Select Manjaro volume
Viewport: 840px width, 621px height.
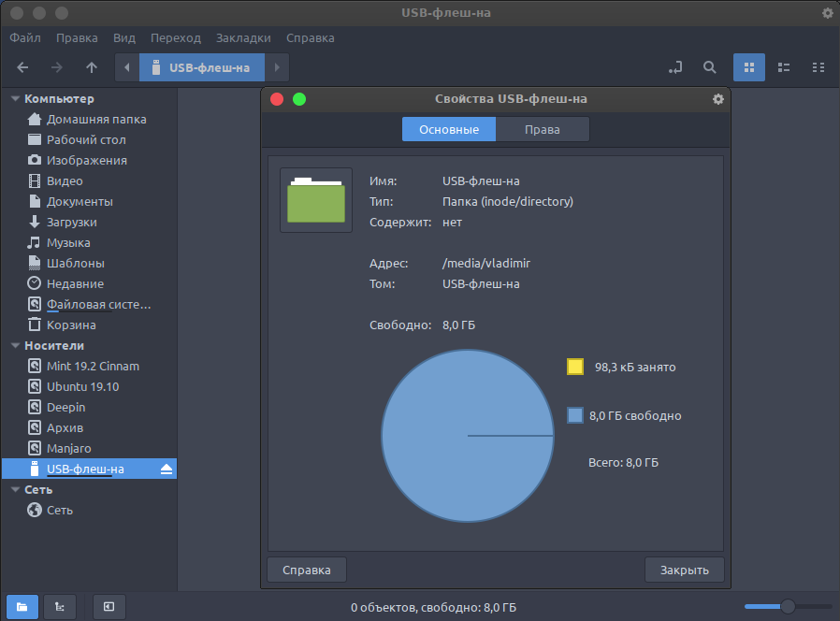pyautogui.click(x=89, y=449)
